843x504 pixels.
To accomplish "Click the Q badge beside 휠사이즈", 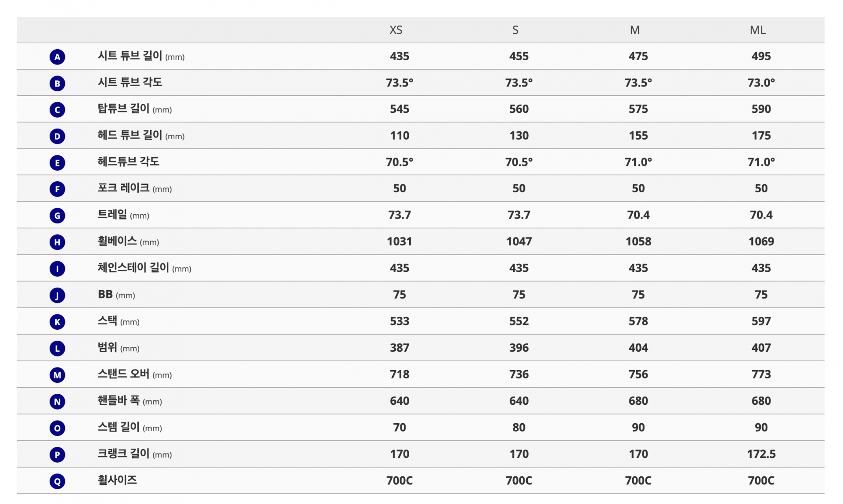I will click(x=57, y=481).
